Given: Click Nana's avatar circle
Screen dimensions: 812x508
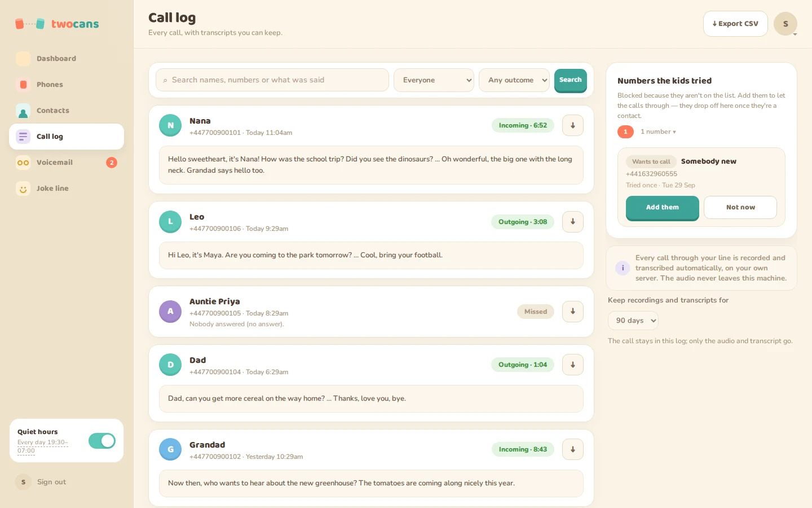Looking at the screenshot, I should pos(170,125).
